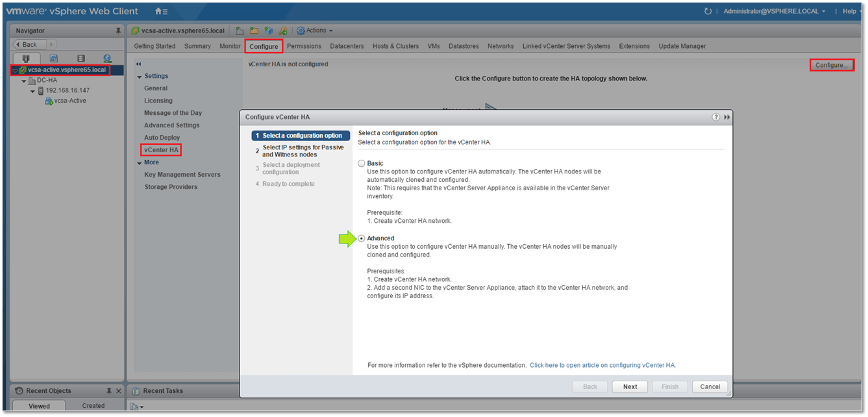The height and width of the screenshot is (417, 868).
Task: Open the Getting Started tab
Action: click(155, 46)
